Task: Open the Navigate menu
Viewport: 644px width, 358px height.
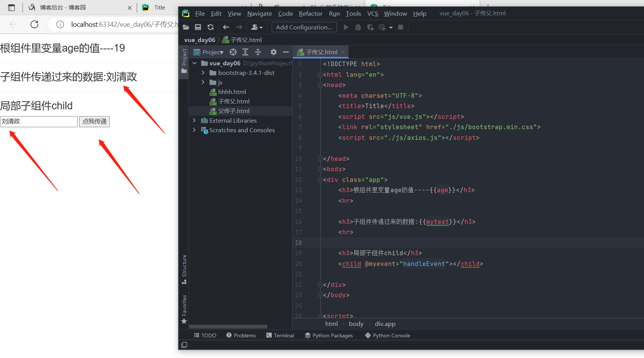Action: (260, 13)
